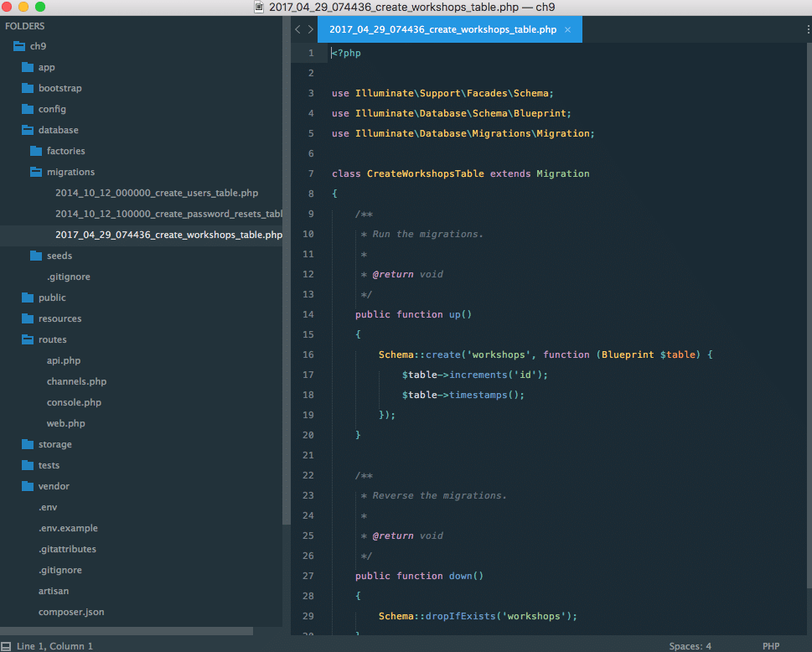812x652 pixels.
Task: Open the bootstrap folder icon
Action: 28,88
